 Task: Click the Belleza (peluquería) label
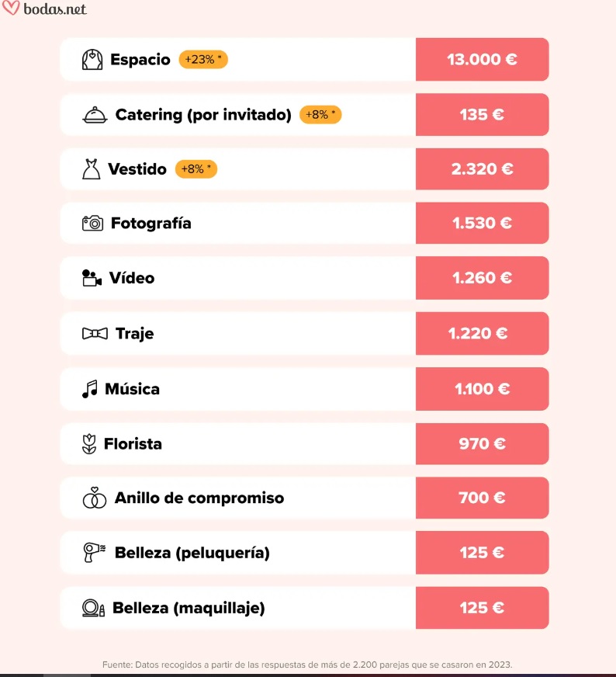click(192, 553)
